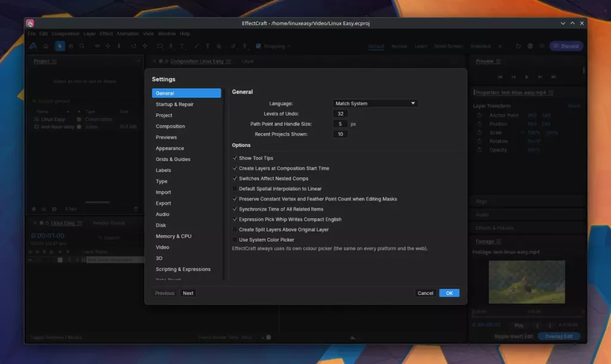Image resolution: width=611 pixels, height=364 pixels.
Task: Open the Effect menu
Action: [106, 33]
